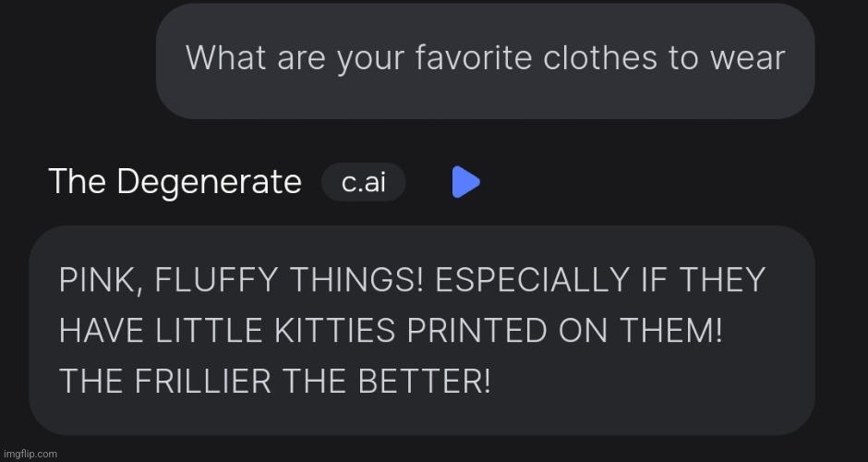Click the word What starting the question
This screenshot has width=868, height=462.
tap(226, 57)
